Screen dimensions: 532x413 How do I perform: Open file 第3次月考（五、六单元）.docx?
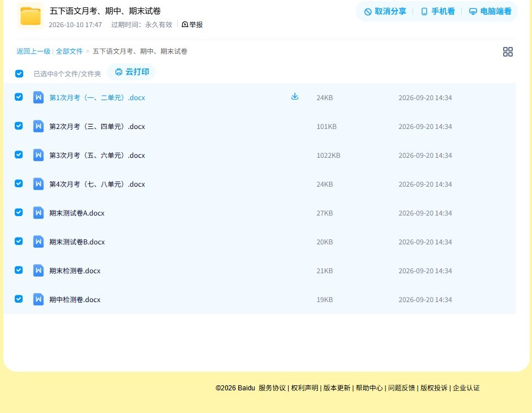[x=97, y=155]
